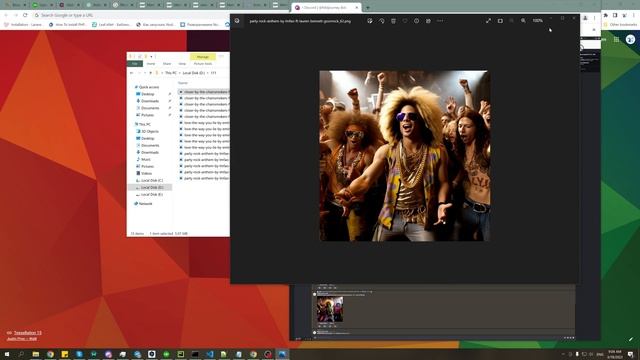
Task: Expand chevron after Local Disk (D:) breadcrumb
Action: point(208,73)
